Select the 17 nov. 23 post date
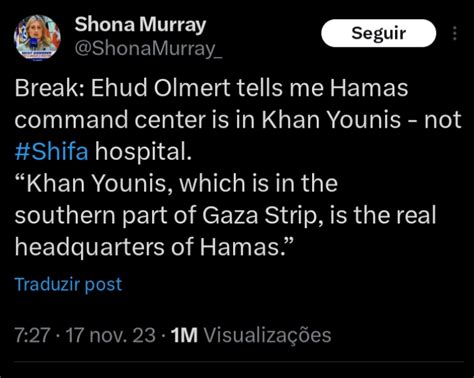 pos(111,335)
